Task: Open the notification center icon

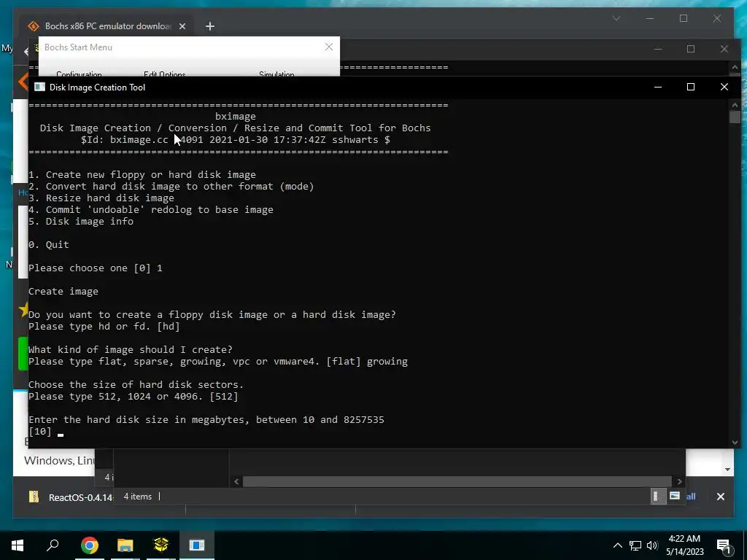Action: [724, 545]
